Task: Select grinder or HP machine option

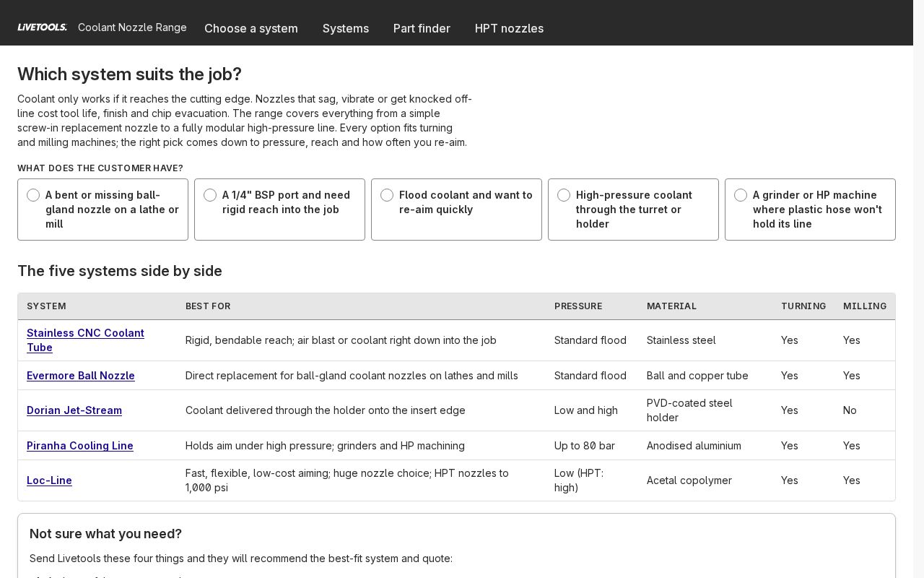Action: [x=810, y=210]
